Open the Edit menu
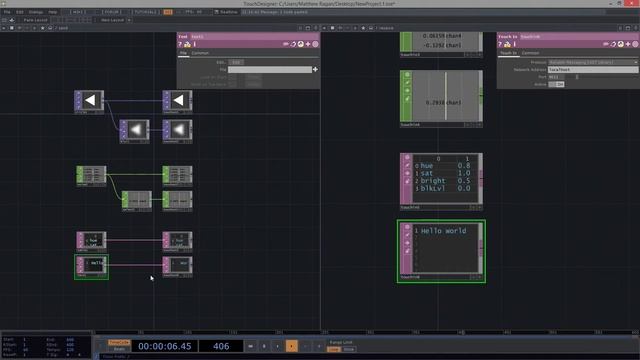The height and width of the screenshot is (360, 640). [20, 12]
